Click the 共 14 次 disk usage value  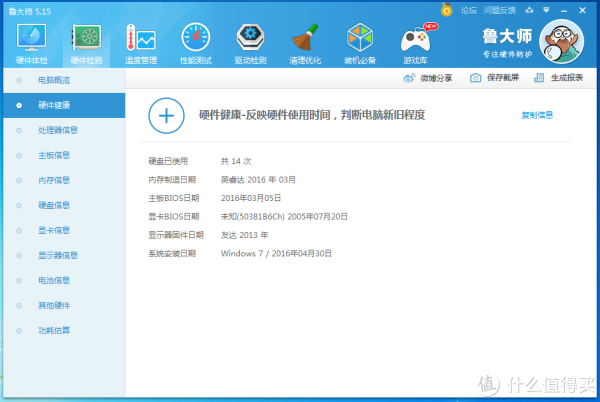point(236,161)
